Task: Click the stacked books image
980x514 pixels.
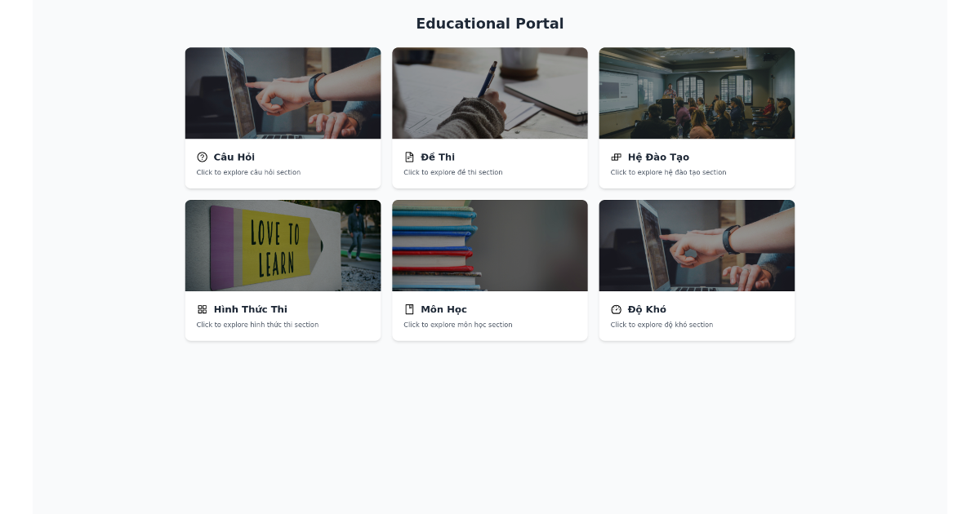Action: [490, 246]
